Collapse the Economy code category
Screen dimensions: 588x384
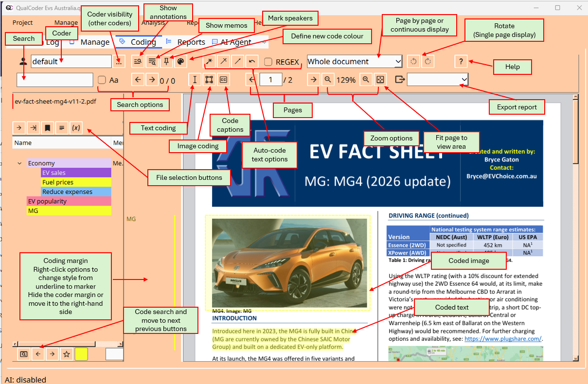(x=19, y=164)
